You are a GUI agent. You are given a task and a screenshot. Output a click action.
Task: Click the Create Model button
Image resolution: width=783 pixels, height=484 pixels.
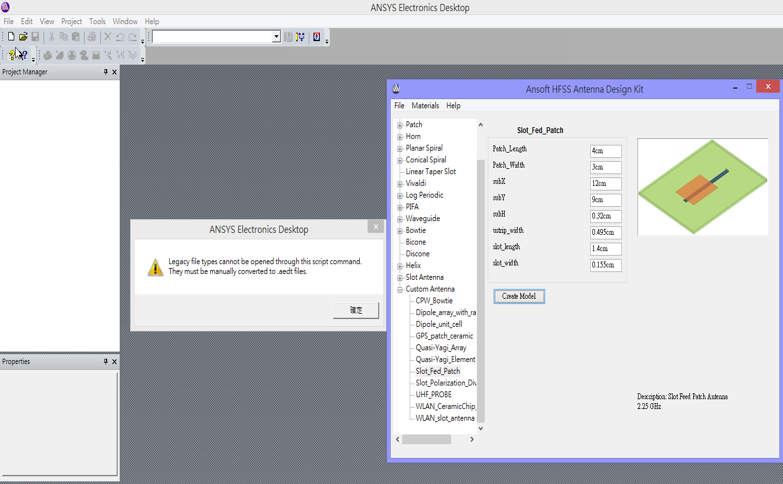[x=519, y=296]
